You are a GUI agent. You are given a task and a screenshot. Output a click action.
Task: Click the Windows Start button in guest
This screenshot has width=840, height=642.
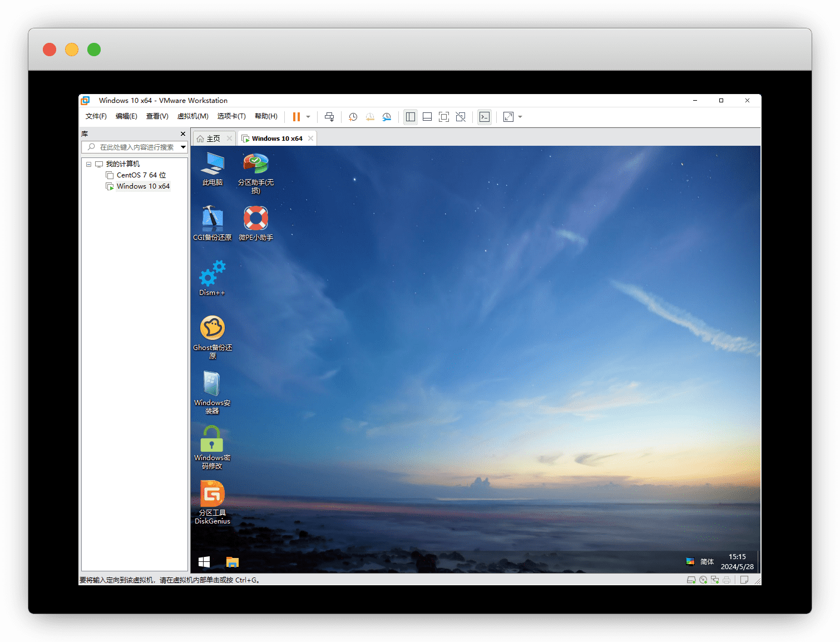pos(204,562)
